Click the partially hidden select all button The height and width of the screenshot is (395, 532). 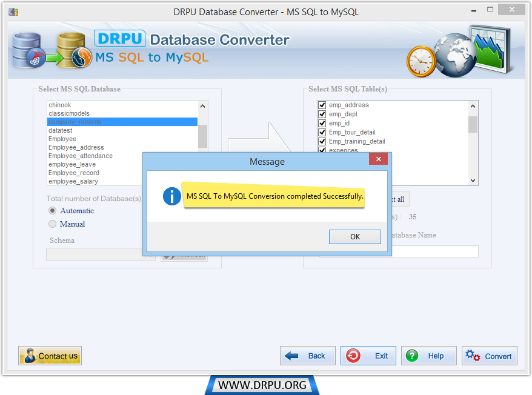coord(401,199)
